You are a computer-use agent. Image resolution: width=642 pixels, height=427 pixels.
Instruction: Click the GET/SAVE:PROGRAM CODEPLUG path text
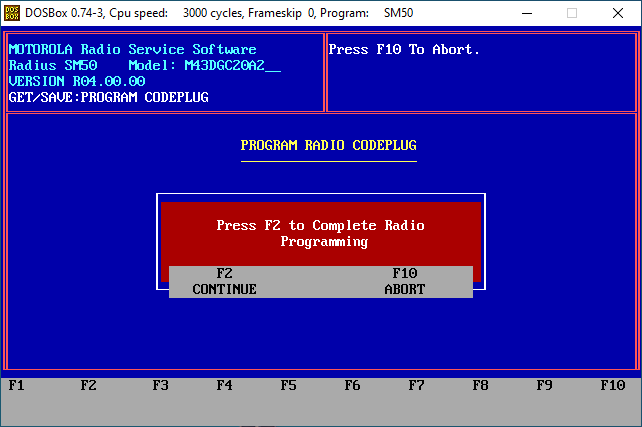point(109,97)
